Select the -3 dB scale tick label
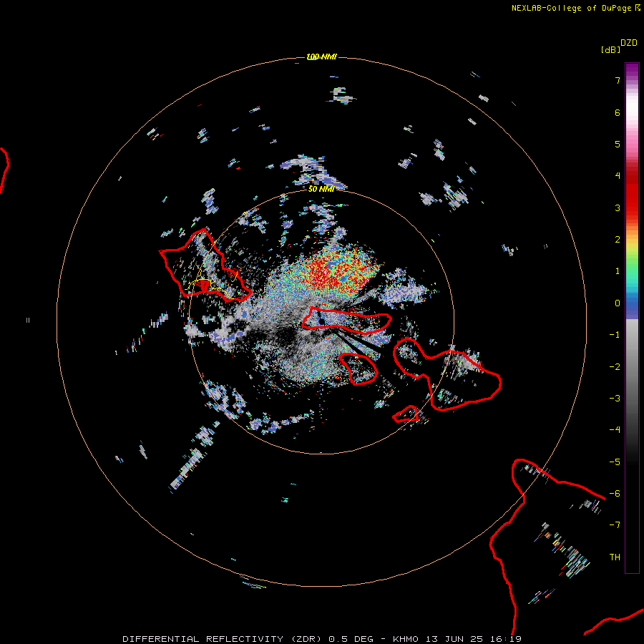The width and height of the screenshot is (644, 644). (x=615, y=399)
